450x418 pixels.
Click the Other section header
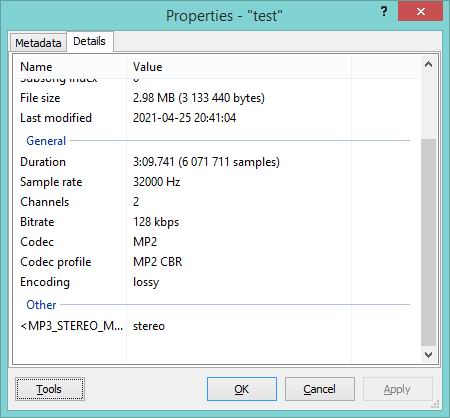[41, 305]
